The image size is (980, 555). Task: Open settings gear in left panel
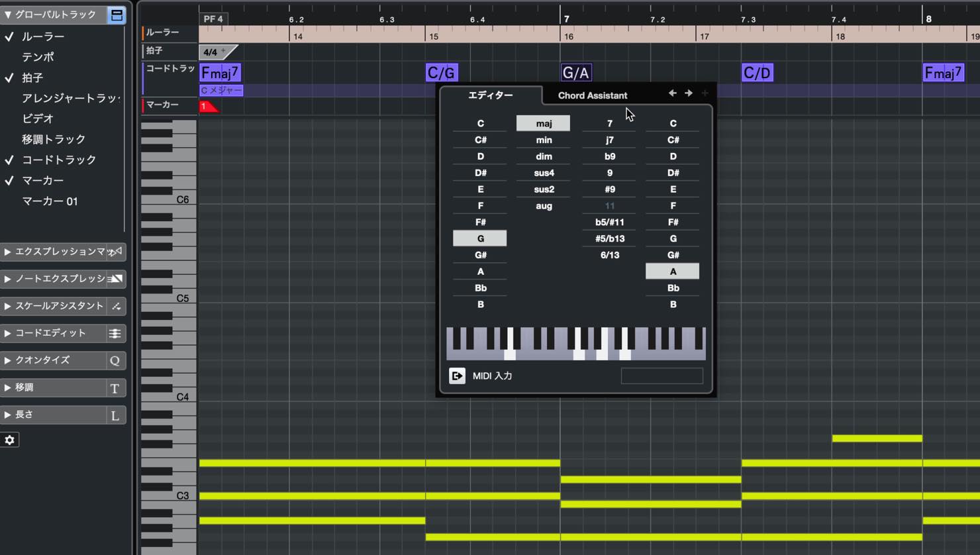pyautogui.click(x=10, y=440)
